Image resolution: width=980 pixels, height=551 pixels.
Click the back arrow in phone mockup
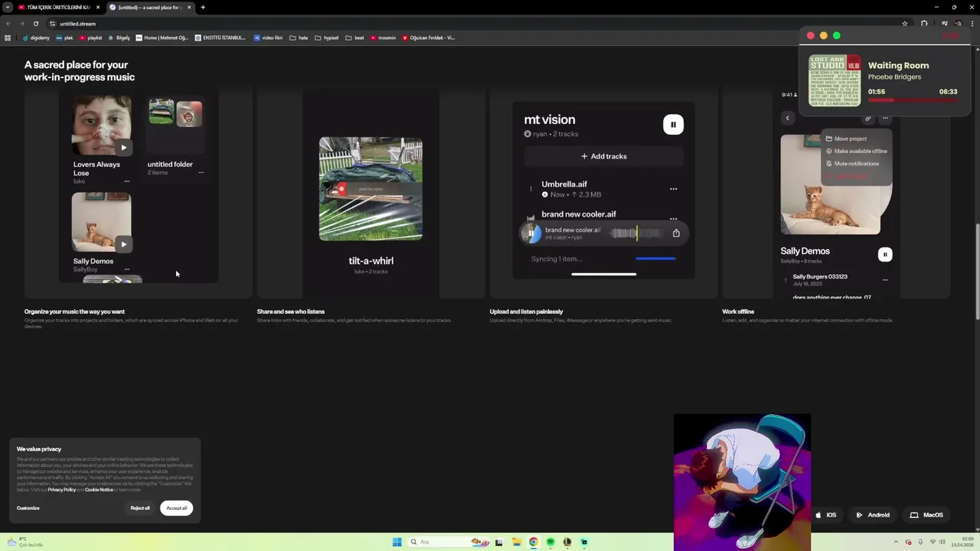(787, 118)
